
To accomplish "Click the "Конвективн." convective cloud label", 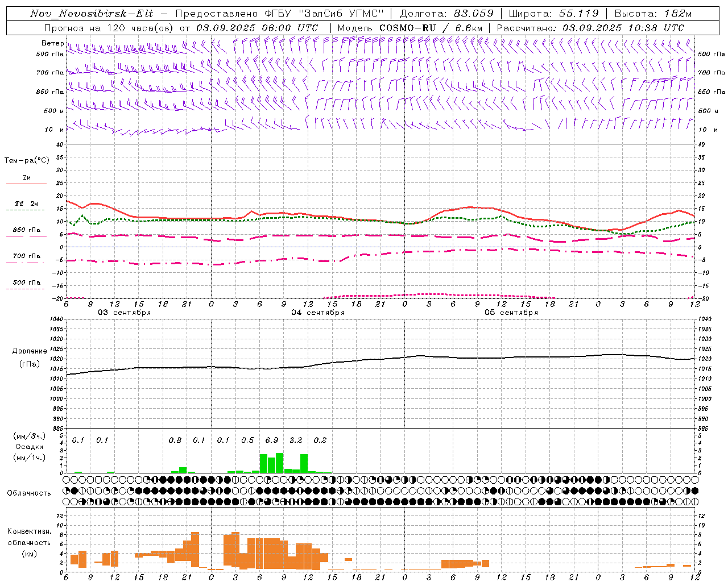I will click(x=29, y=531).
